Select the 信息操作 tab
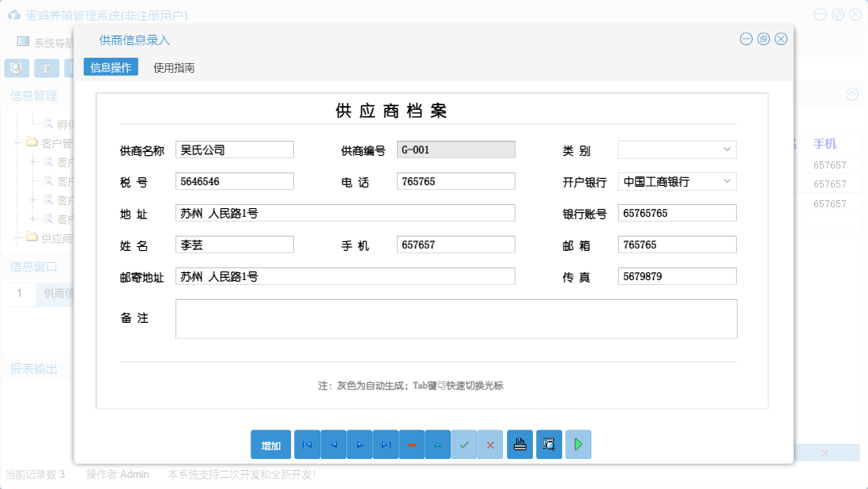The width and height of the screenshot is (868, 489). (x=110, y=67)
